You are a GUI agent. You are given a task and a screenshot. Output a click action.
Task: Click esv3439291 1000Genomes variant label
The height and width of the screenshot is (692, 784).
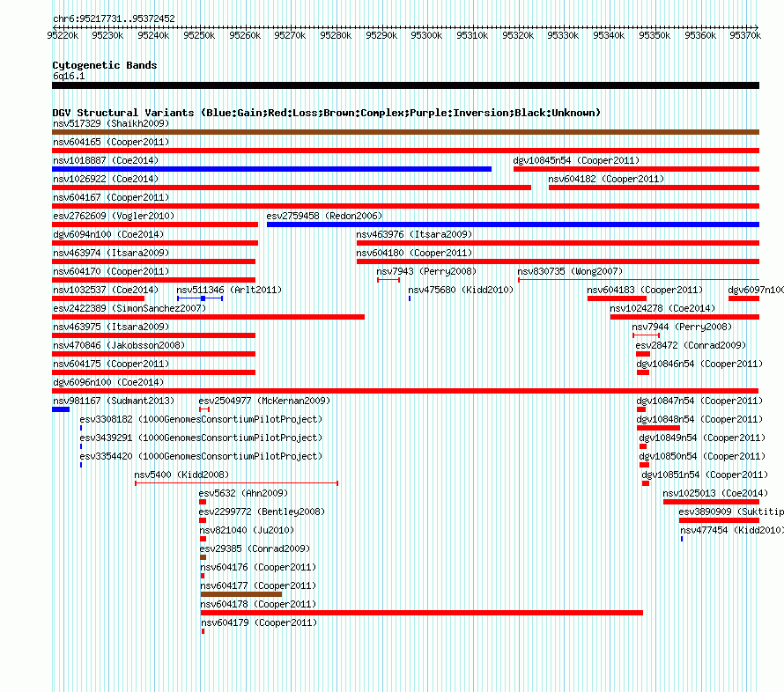201,438
